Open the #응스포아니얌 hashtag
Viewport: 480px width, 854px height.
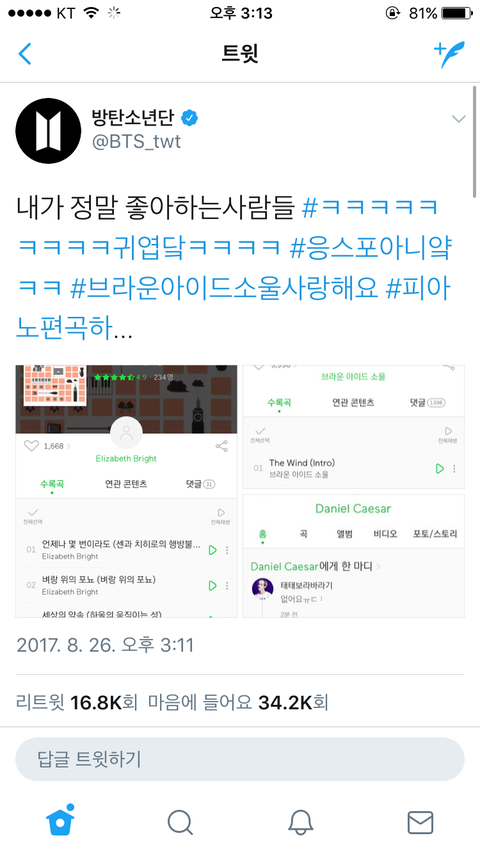pos(370,248)
